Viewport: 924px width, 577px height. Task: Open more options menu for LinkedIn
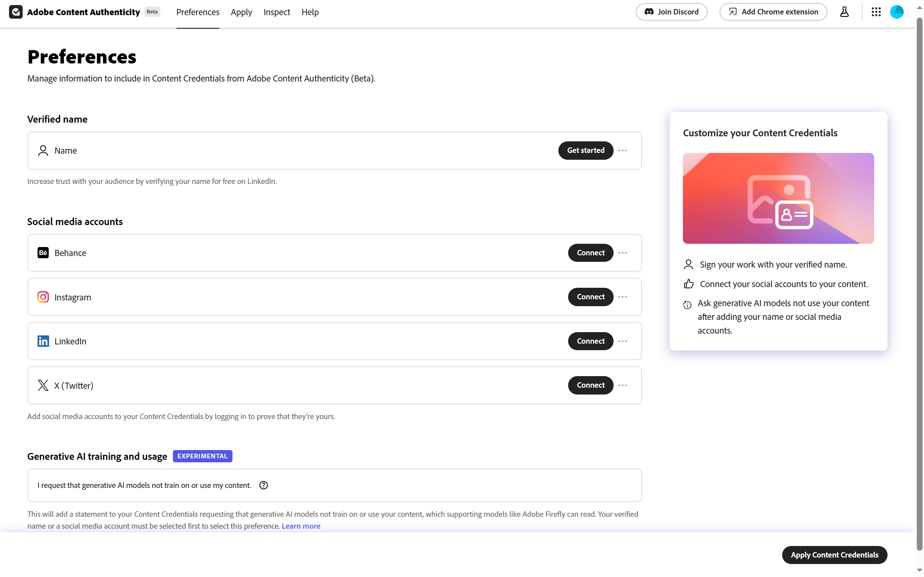click(x=622, y=341)
